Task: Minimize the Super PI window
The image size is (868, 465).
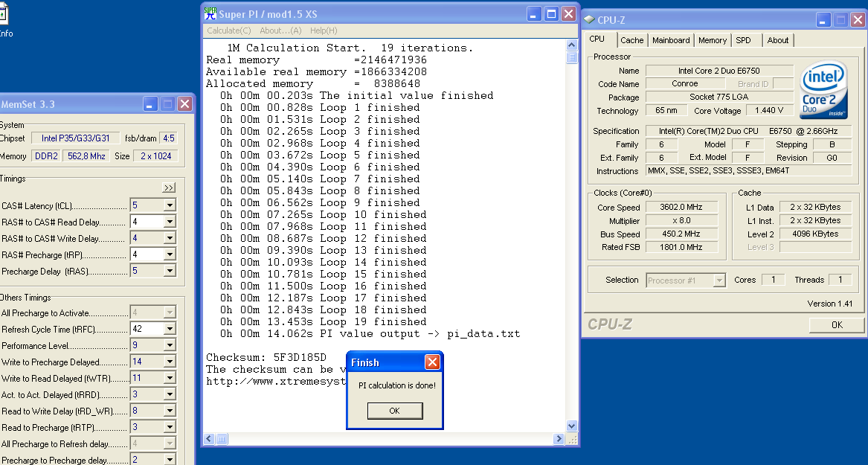Action: tap(533, 14)
